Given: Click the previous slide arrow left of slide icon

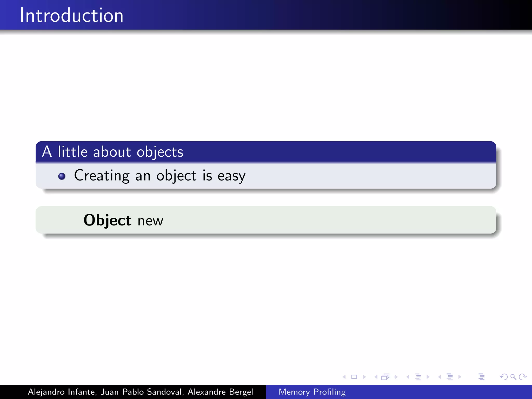Looking at the screenshot, I should pos(344,377).
